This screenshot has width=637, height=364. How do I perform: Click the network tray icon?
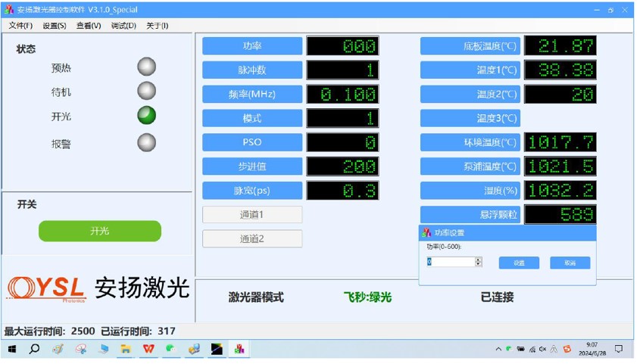click(532, 350)
